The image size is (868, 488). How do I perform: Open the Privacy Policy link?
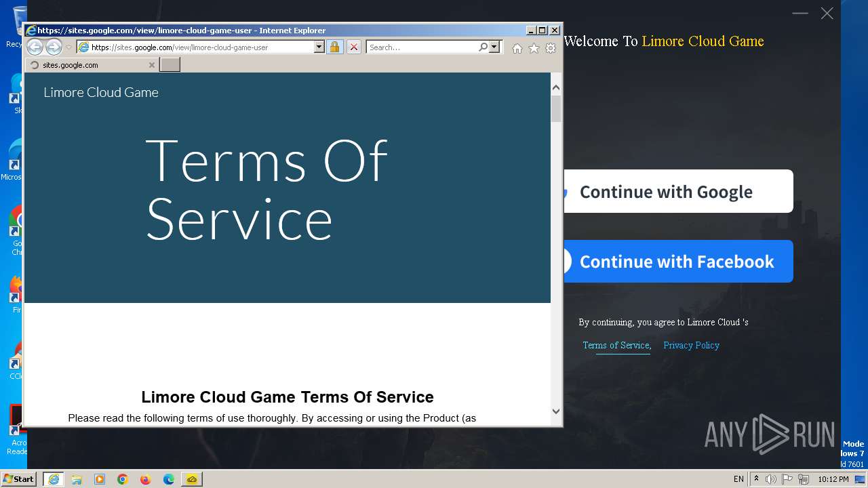691,345
